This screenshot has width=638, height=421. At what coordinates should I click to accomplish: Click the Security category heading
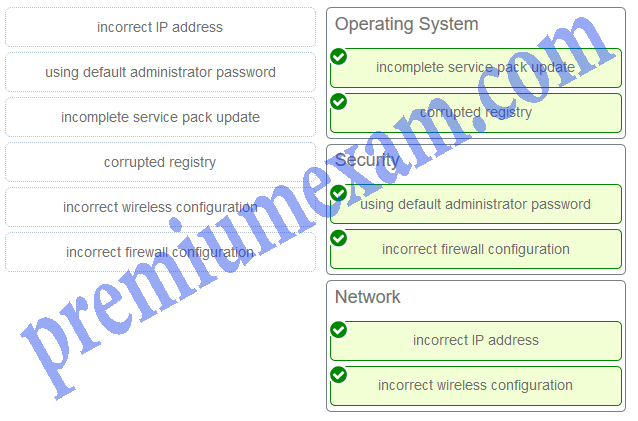coord(367,160)
